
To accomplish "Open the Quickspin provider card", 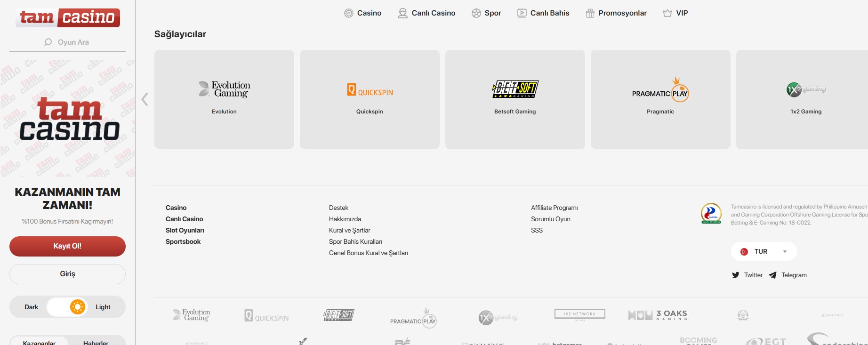I will pos(370,99).
